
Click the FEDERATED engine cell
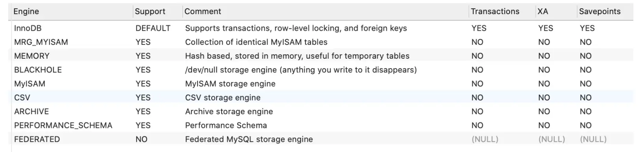37,139
